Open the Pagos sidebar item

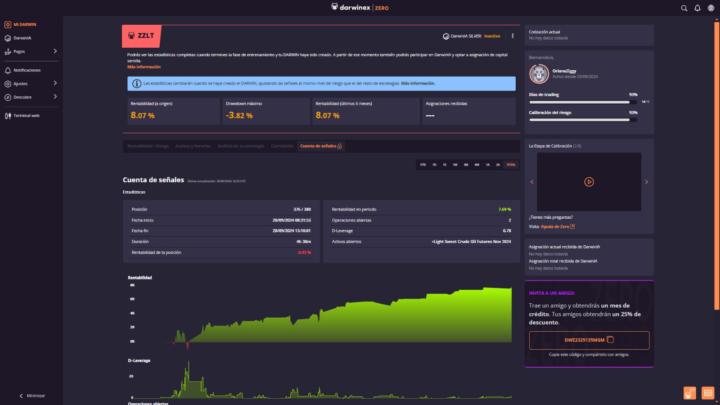(15, 51)
